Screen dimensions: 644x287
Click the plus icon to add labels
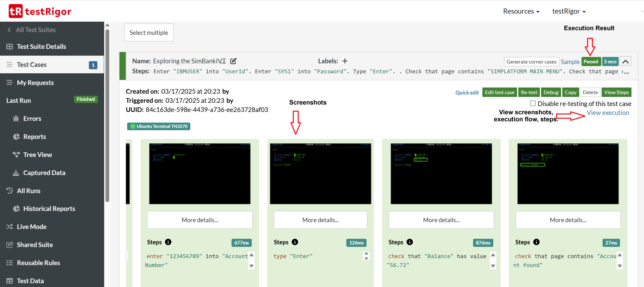345,61
